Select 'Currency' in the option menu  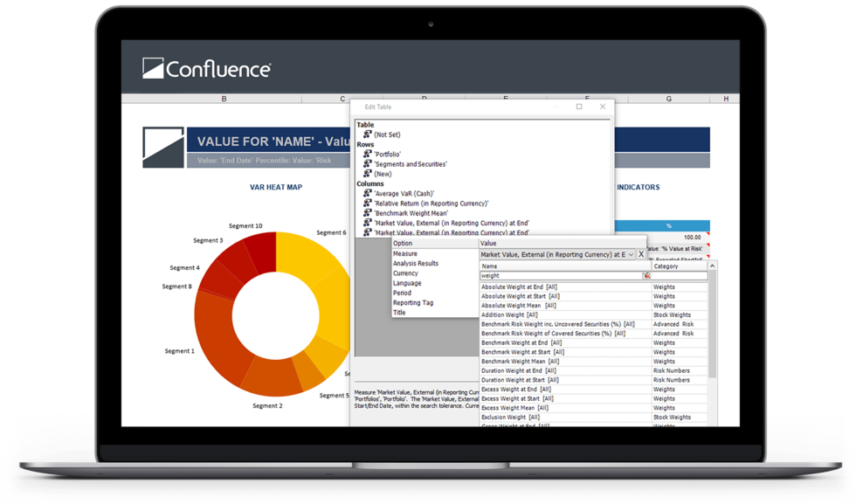(x=406, y=273)
